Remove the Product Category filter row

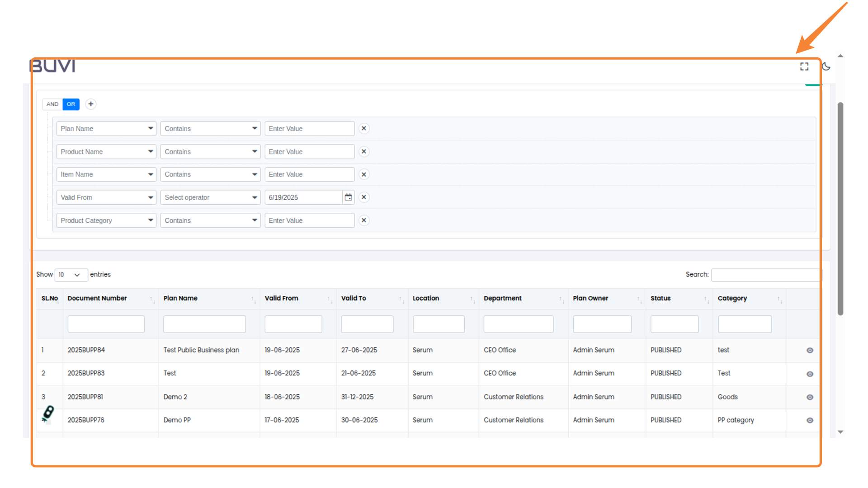coord(364,221)
